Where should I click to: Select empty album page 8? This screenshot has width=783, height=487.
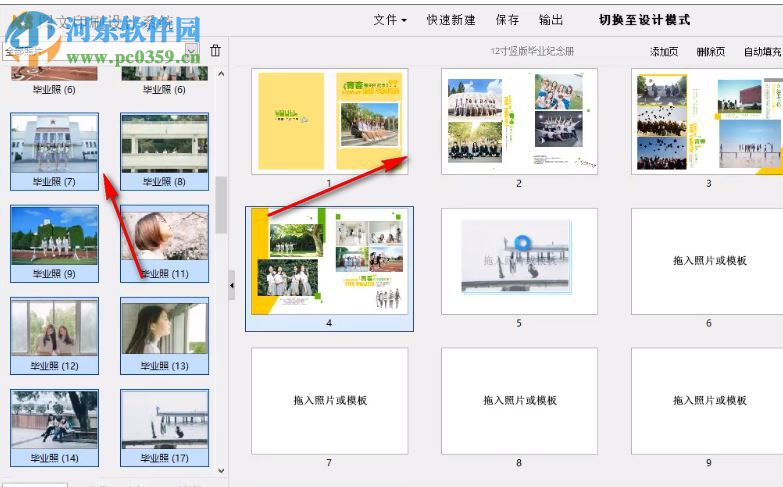pos(519,401)
